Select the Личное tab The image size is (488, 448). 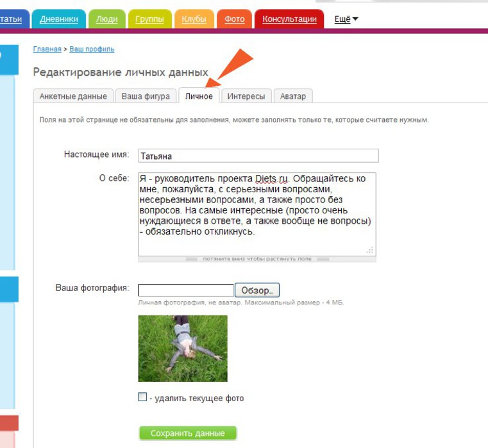[x=199, y=96]
